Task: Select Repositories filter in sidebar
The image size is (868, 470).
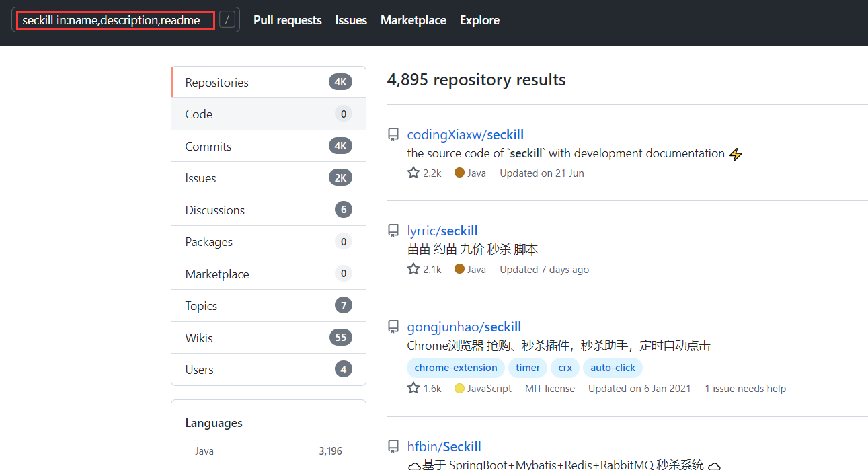Action: 269,82
